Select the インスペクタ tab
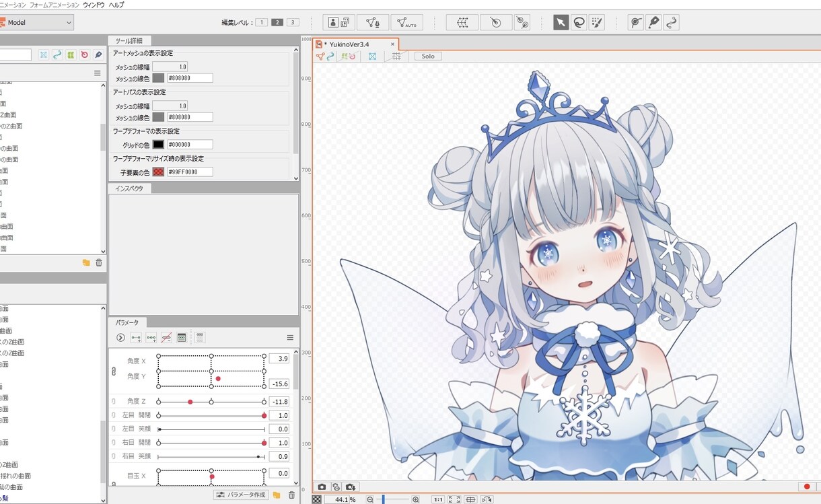 pyautogui.click(x=130, y=188)
